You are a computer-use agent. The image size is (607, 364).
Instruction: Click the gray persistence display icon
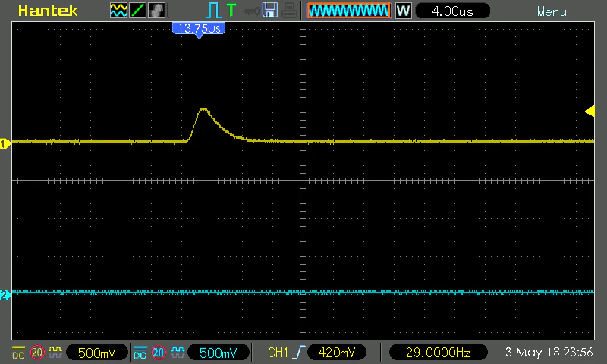click(x=156, y=11)
